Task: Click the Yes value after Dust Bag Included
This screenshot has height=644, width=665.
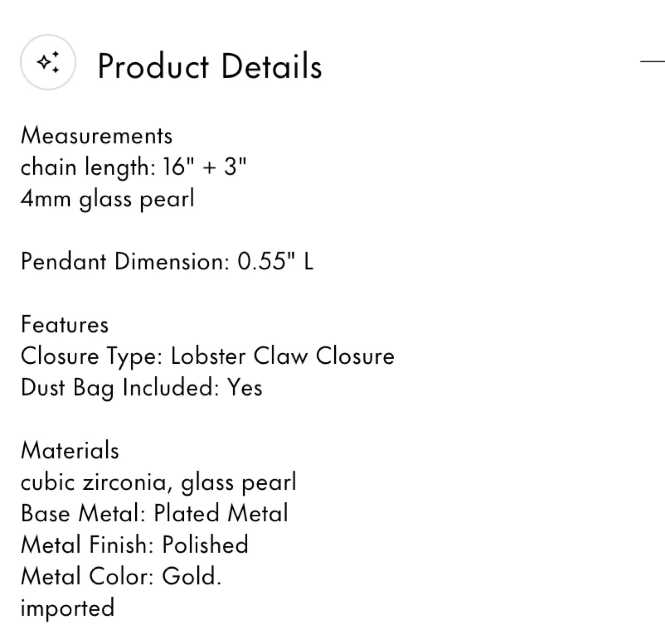Action: click(x=245, y=388)
